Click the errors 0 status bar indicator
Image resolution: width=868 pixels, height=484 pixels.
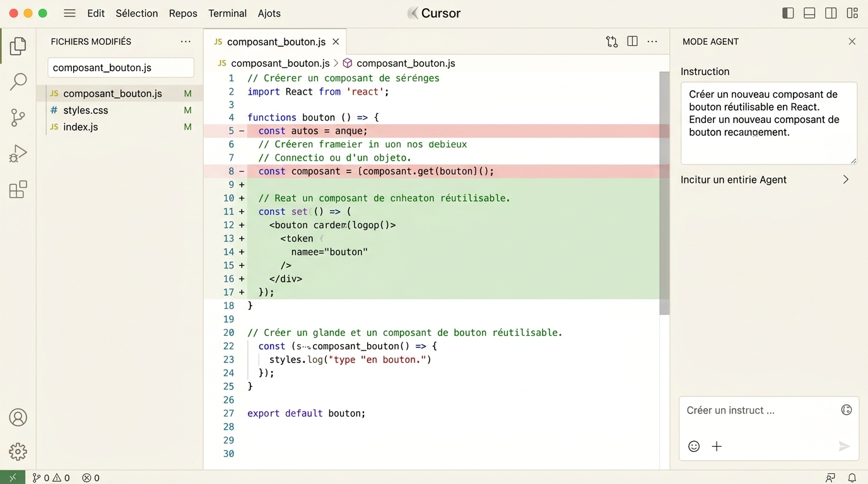91,478
